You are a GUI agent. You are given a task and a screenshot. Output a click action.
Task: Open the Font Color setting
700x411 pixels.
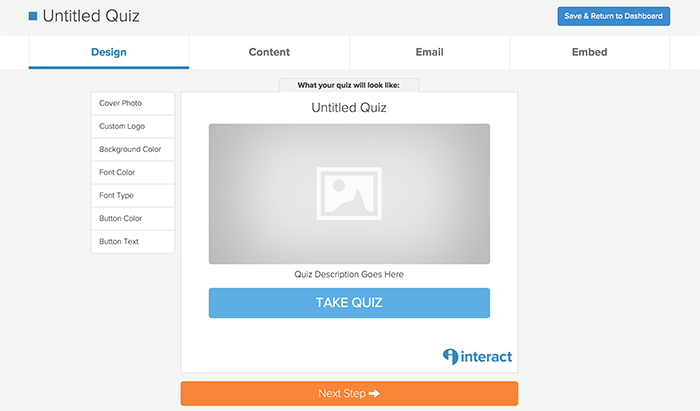click(133, 173)
